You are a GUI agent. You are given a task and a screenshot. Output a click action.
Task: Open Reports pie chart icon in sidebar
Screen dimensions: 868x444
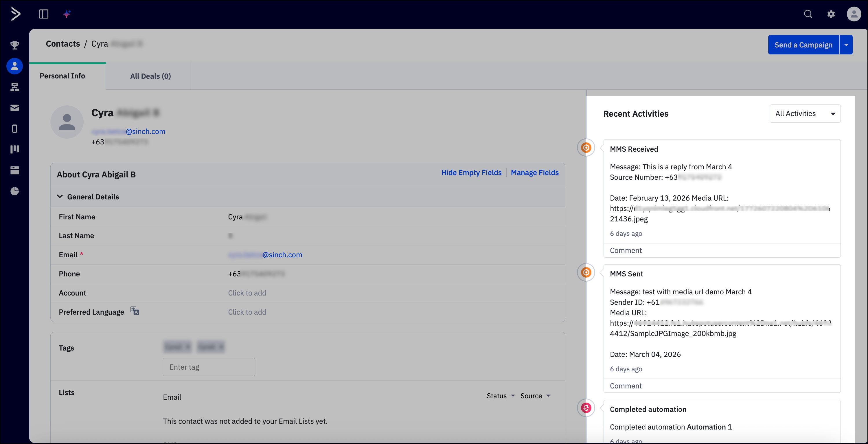point(14,191)
